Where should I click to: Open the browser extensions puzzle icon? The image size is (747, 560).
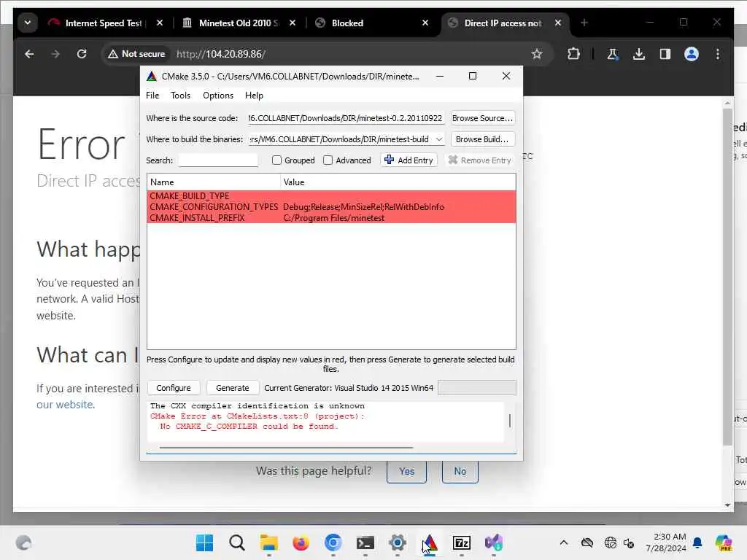click(573, 54)
